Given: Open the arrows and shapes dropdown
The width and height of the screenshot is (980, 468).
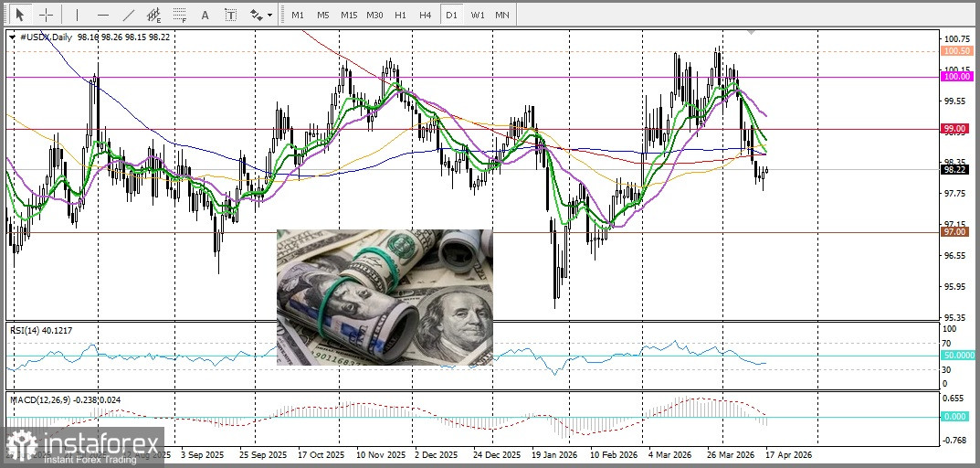Looking at the screenshot, I should (x=261, y=15).
